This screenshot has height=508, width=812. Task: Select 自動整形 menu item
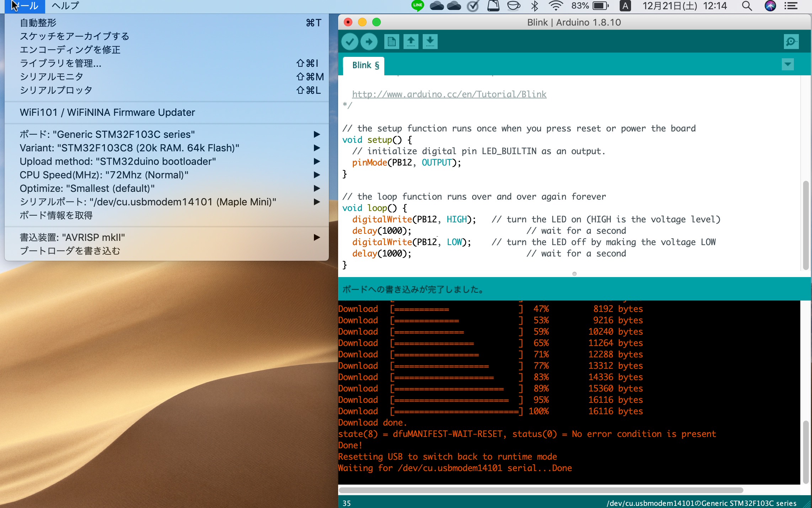click(167, 23)
